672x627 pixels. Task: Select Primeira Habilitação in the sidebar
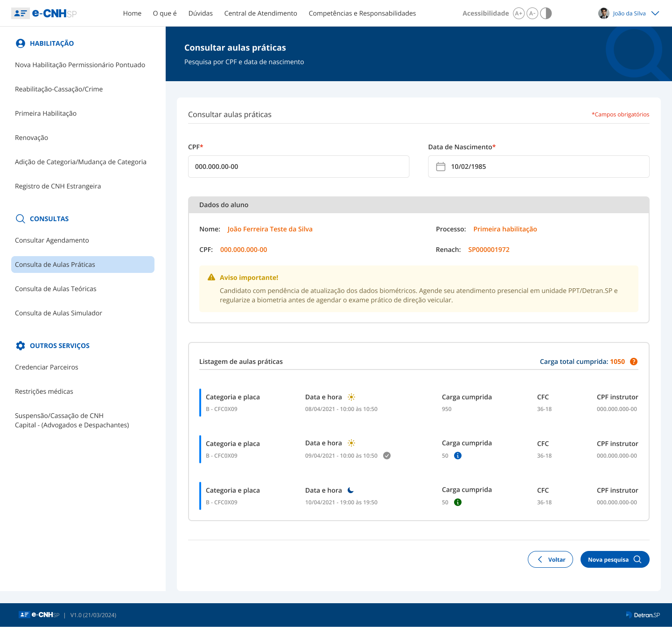[x=46, y=113]
